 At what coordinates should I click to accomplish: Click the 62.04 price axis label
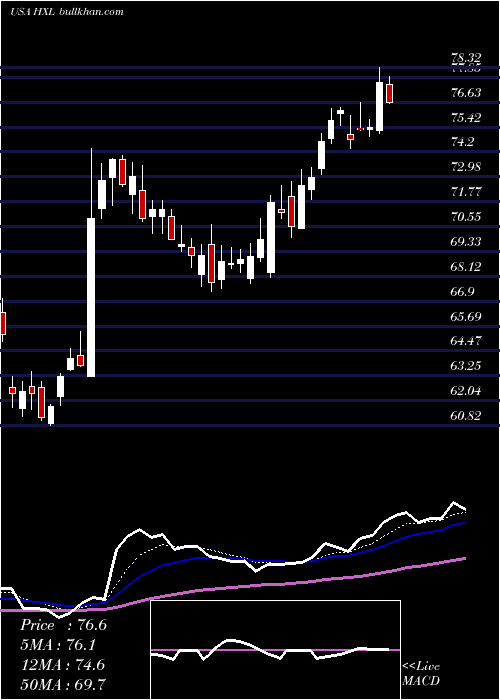466,391
